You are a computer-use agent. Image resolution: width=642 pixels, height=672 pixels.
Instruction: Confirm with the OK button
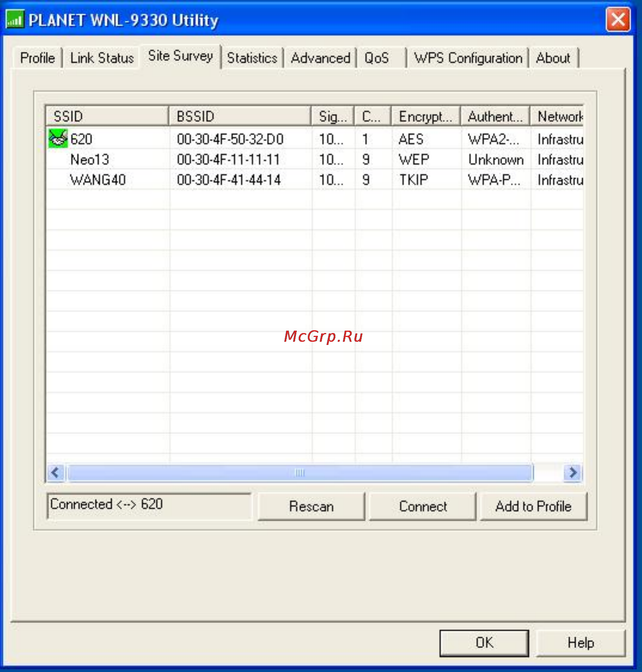pos(484,643)
